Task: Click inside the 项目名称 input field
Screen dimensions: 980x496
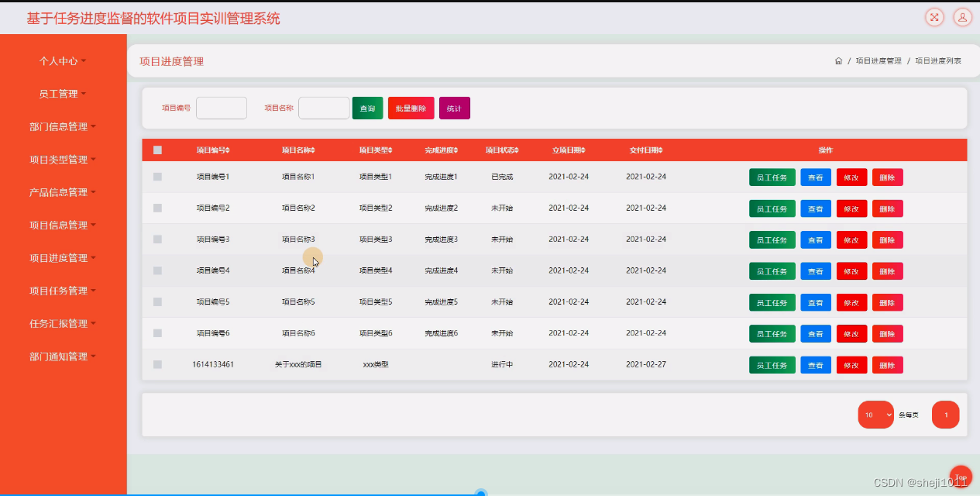Action: tap(324, 108)
